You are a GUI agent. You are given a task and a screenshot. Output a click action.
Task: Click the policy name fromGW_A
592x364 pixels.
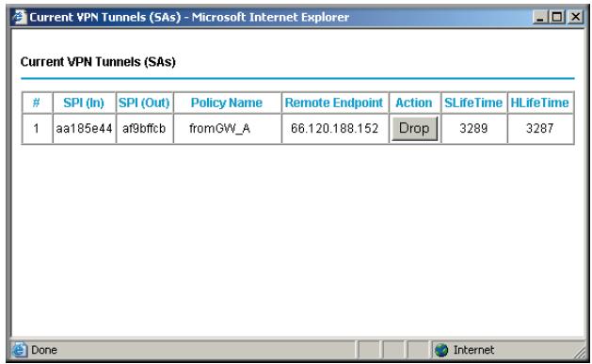coord(219,129)
